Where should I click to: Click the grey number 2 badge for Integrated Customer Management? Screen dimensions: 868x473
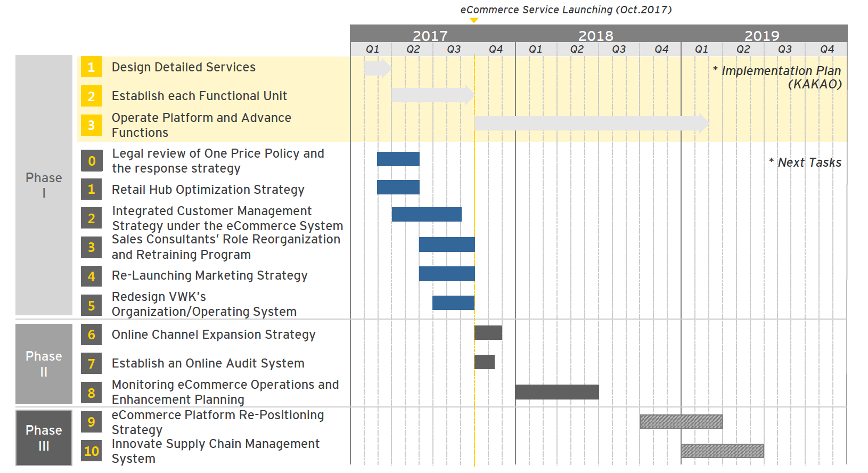(91, 218)
